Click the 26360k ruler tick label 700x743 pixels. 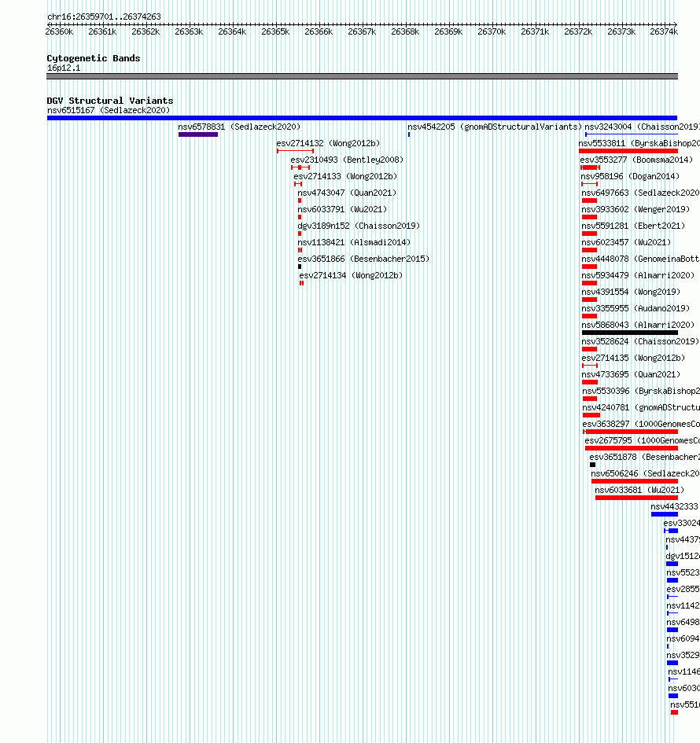pyautogui.click(x=59, y=32)
